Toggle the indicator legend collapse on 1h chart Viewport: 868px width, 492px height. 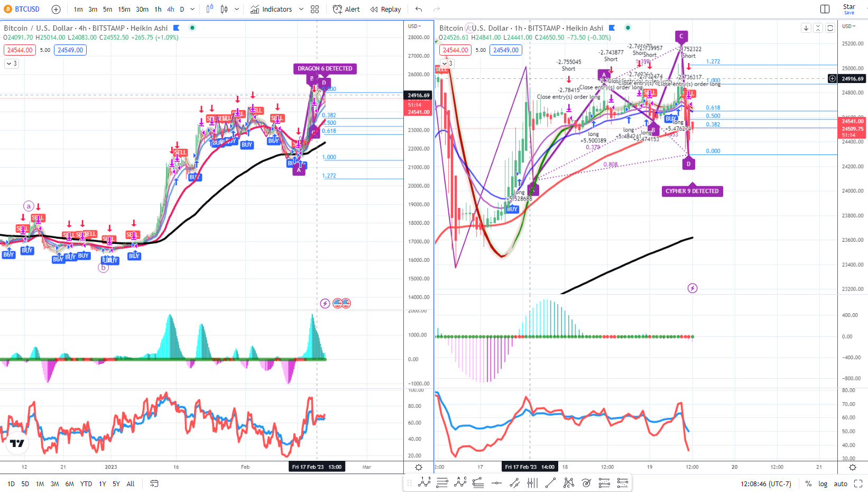(x=447, y=63)
